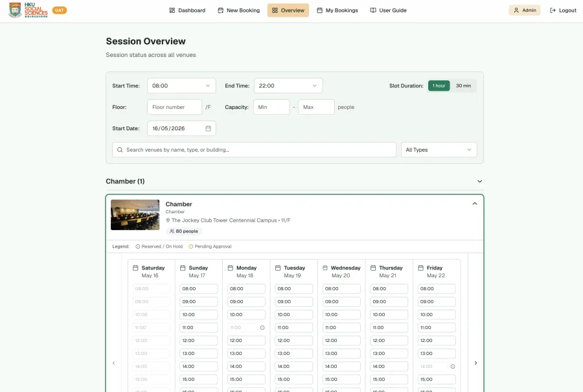Click Monday column calendar icon
The width and height of the screenshot is (583, 392).
(x=230, y=268)
